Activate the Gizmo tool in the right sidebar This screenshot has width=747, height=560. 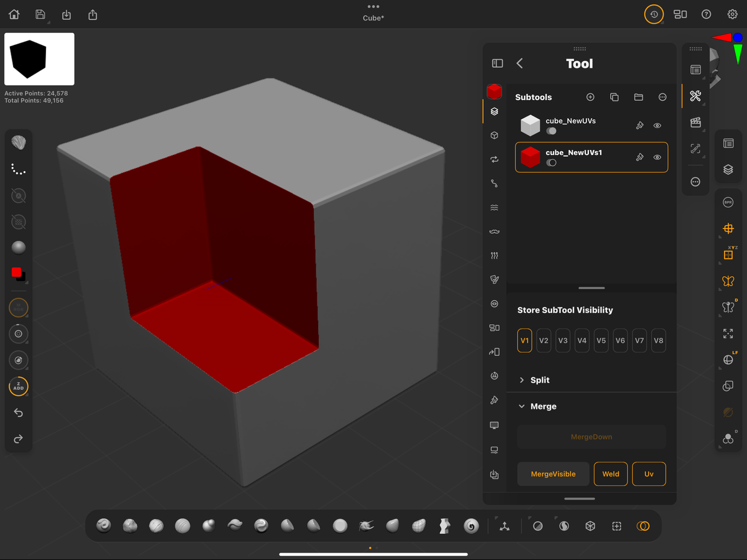pyautogui.click(x=728, y=228)
